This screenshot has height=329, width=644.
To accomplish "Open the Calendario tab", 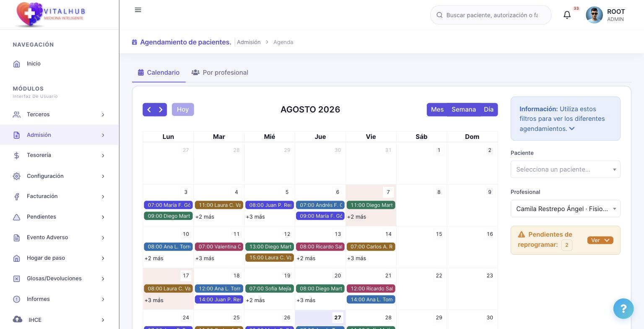I will 158,73.
